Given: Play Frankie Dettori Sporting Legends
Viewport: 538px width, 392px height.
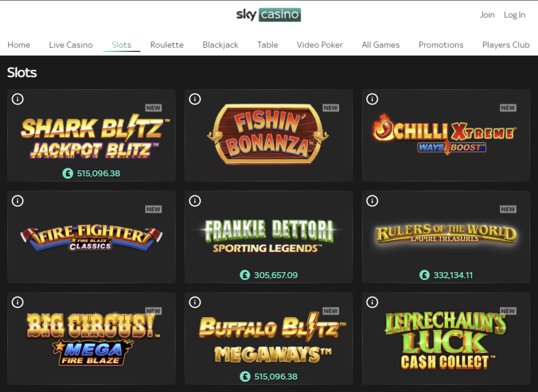Looking at the screenshot, I should coord(268,237).
